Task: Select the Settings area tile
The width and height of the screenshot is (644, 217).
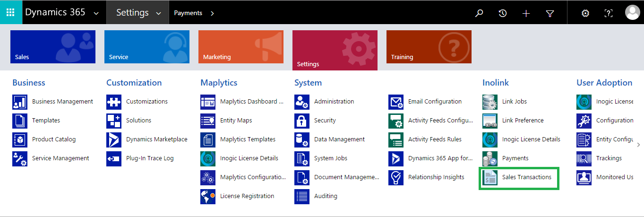Action: coord(335,50)
